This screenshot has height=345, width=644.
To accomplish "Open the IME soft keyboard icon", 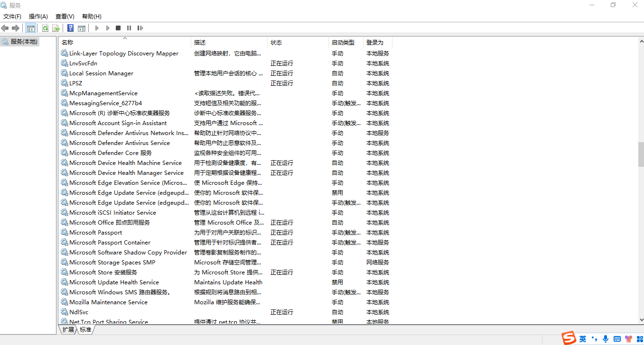I will [617, 338].
